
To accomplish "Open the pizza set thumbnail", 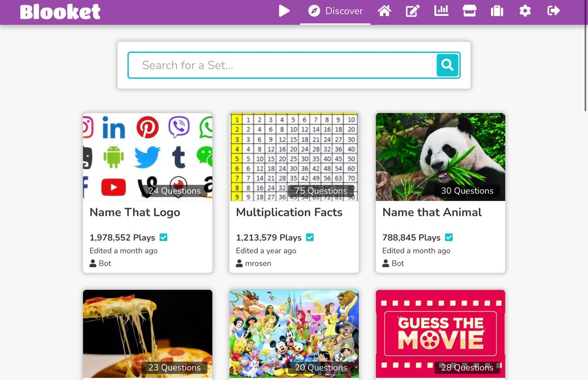I will [x=147, y=333].
